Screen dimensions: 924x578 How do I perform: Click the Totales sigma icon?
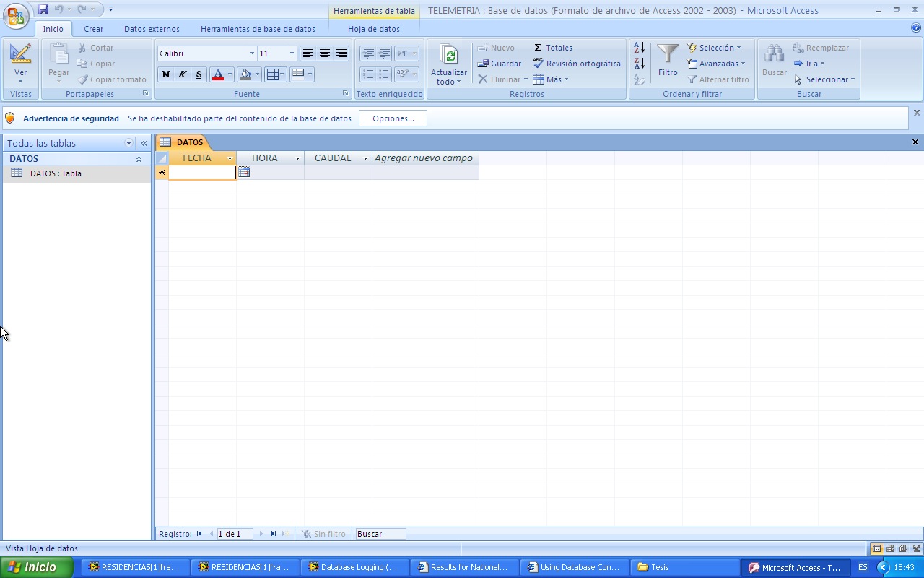tap(538, 47)
